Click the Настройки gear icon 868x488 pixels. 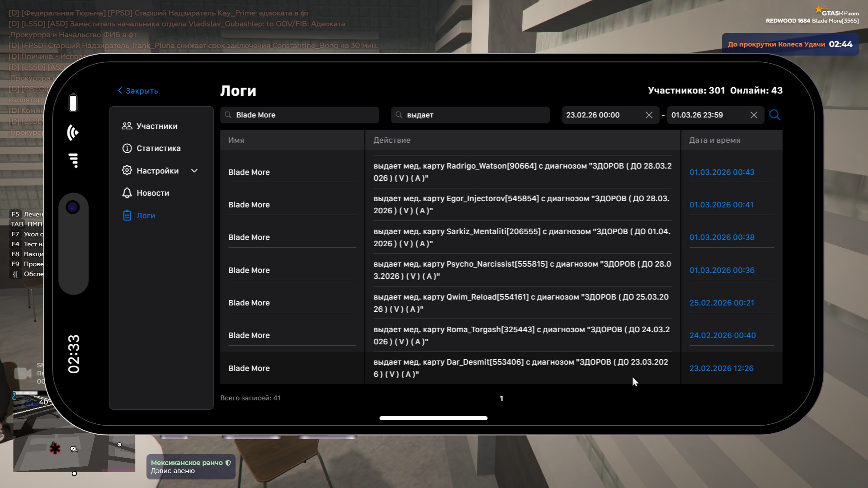(127, 170)
